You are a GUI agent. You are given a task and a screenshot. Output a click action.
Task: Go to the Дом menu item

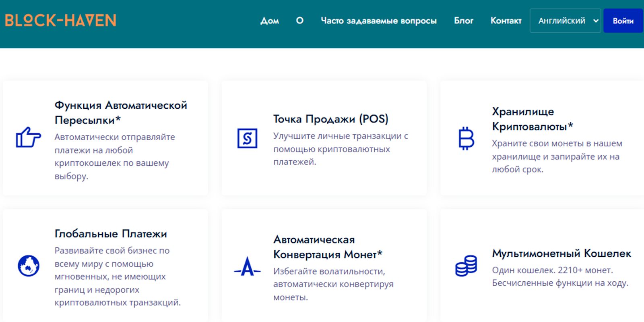tap(270, 21)
